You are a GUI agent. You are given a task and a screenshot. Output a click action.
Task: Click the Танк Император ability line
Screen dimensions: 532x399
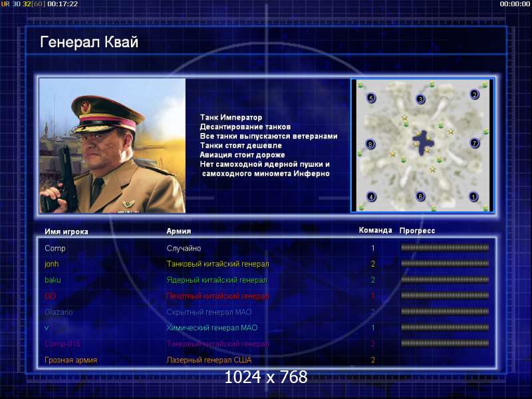231,118
